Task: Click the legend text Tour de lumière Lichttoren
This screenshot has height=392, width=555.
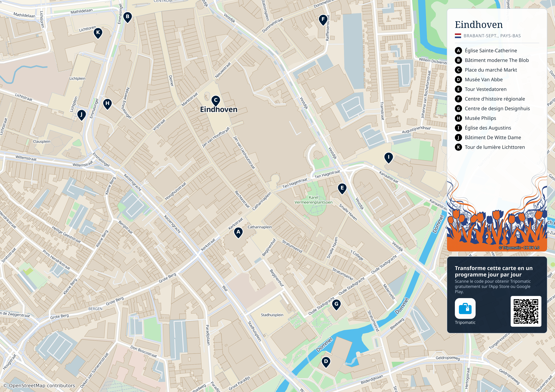Action: coord(495,147)
